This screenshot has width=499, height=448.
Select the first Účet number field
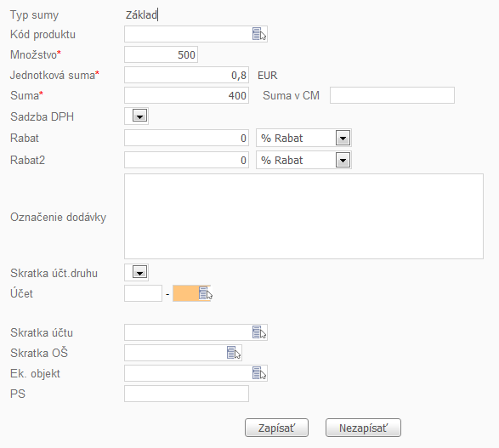[x=143, y=293]
